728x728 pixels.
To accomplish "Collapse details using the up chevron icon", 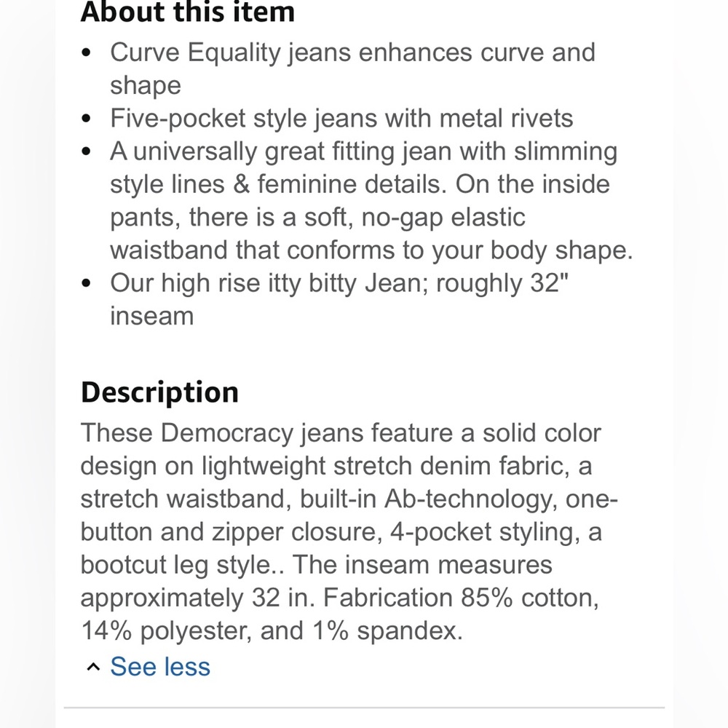I will point(93,668).
